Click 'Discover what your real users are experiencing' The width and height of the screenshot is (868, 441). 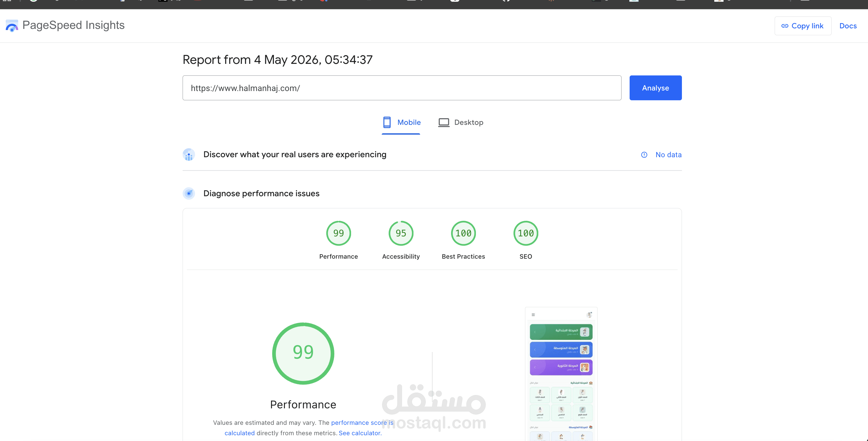click(295, 154)
